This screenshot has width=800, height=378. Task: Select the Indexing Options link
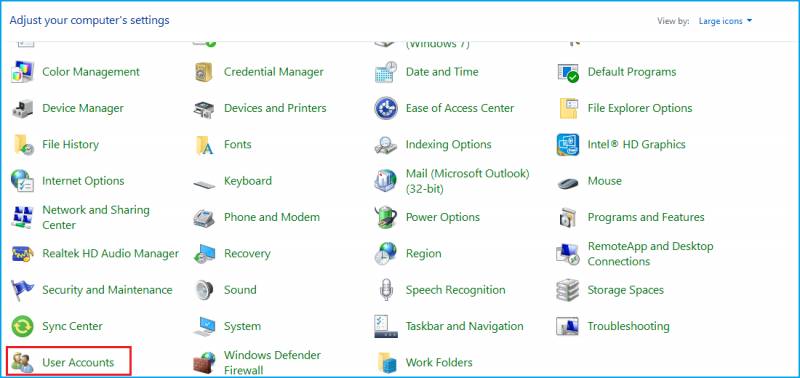pos(448,145)
